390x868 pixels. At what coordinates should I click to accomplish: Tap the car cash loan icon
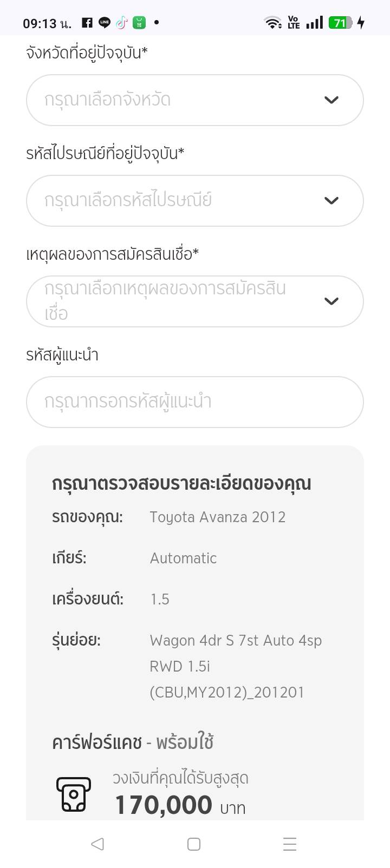74,794
